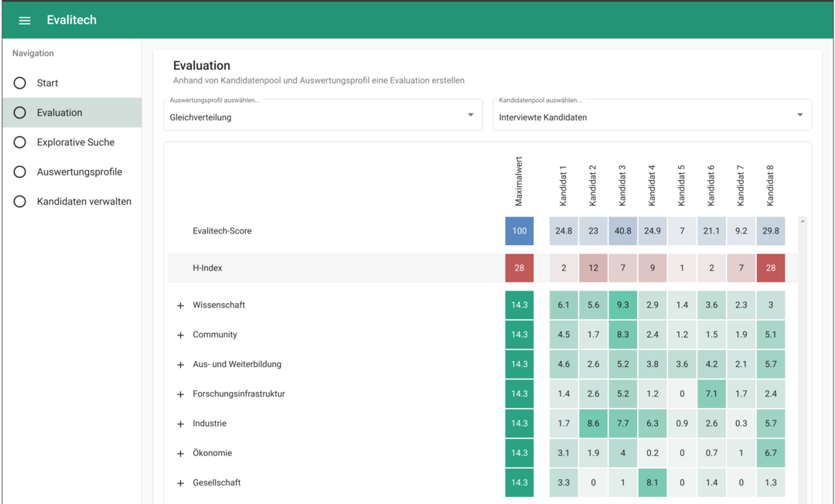Image resolution: width=835 pixels, height=504 pixels.
Task: Click the Kandidat 6 column header
Action: [711, 186]
